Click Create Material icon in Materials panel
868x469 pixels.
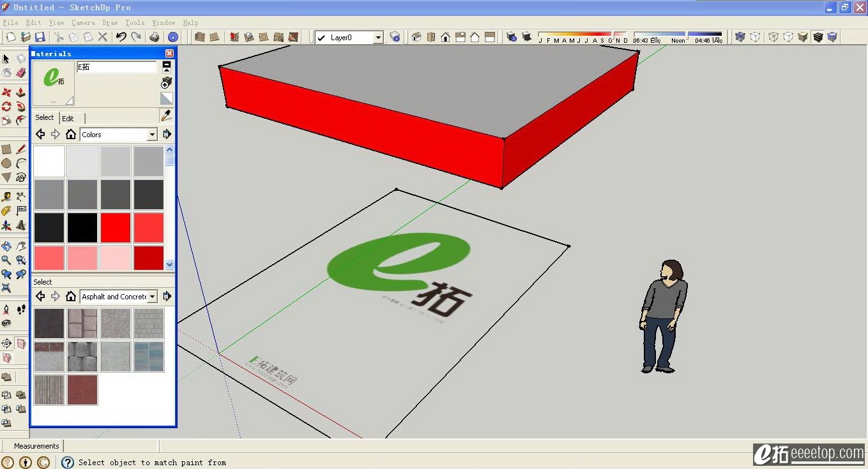coord(166,82)
